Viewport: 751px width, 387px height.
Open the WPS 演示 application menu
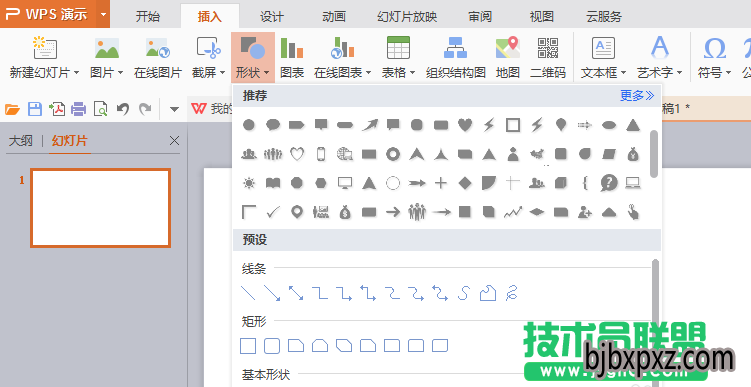pyautogui.click(x=47, y=14)
